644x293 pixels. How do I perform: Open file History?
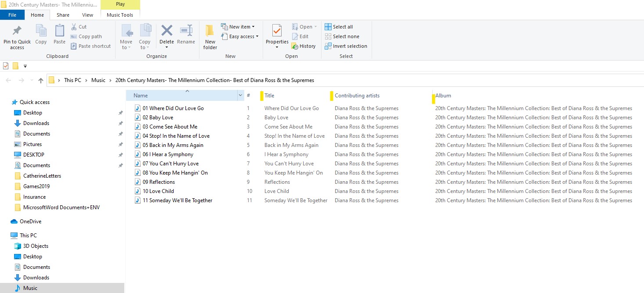[304, 46]
